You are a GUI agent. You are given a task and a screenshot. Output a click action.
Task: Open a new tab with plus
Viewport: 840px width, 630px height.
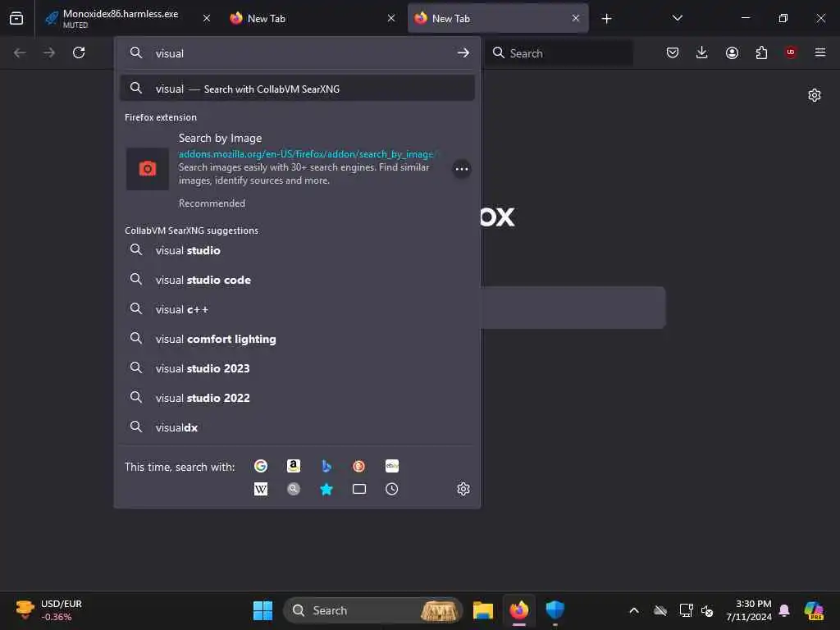[x=606, y=19]
